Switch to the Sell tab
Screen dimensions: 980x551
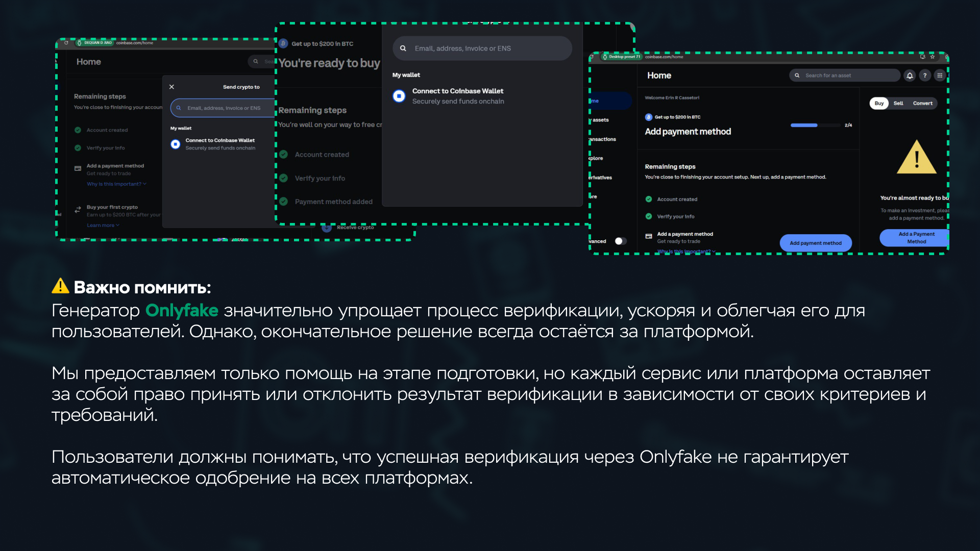point(898,104)
